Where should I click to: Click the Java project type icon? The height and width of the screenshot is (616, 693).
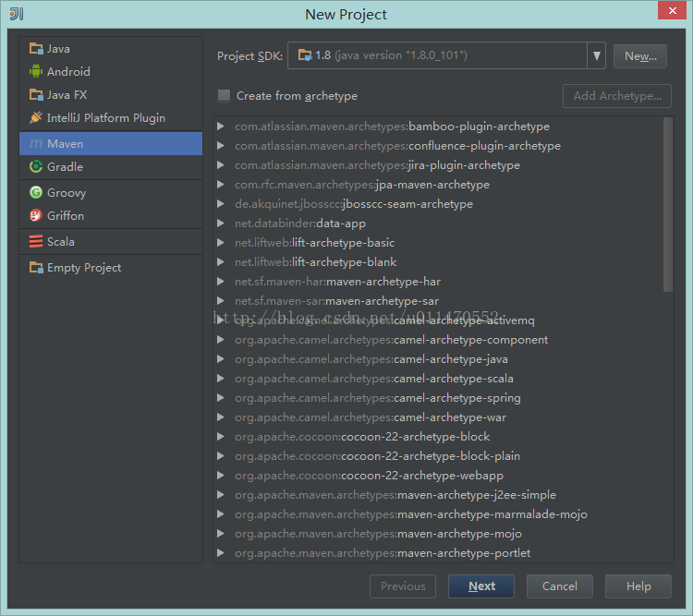[36, 49]
